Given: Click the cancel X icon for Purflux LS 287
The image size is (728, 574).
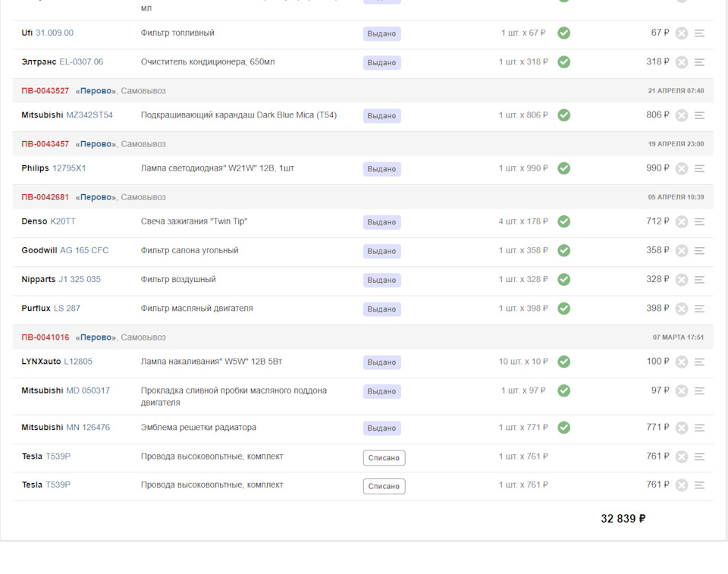Looking at the screenshot, I should pyautogui.click(x=681, y=309).
